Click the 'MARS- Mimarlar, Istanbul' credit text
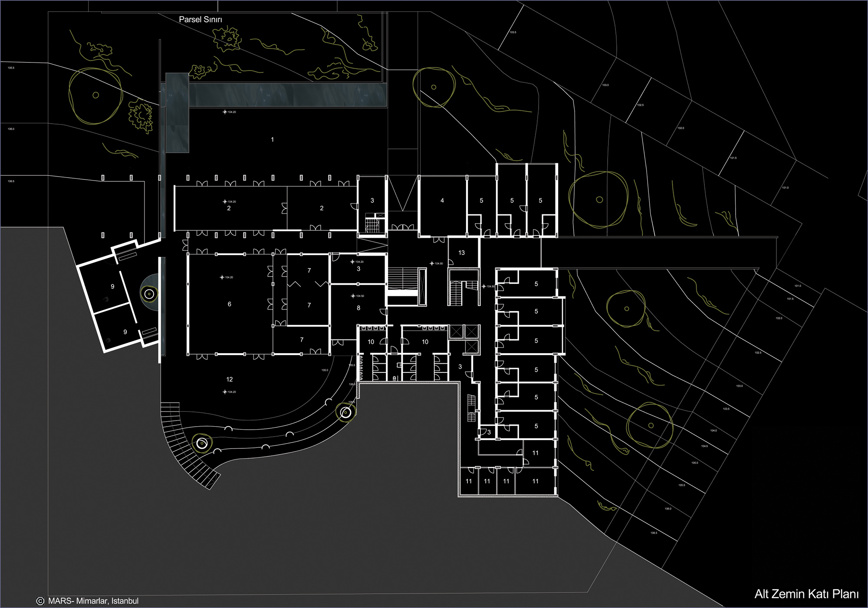Image resolution: width=868 pixels, height=608 pixels. [93, 601]
